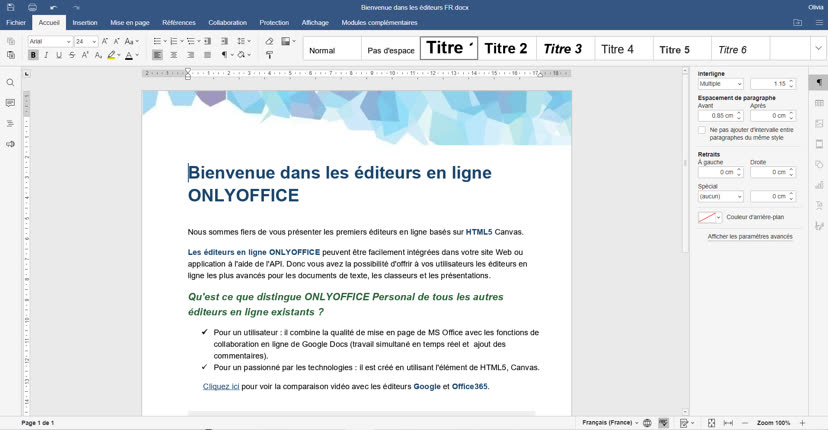The height and width of the screenshot is (430, 828).
Task: Toggle Paragraph settings panel in right sidebar
Action: (x=819, y=83)
